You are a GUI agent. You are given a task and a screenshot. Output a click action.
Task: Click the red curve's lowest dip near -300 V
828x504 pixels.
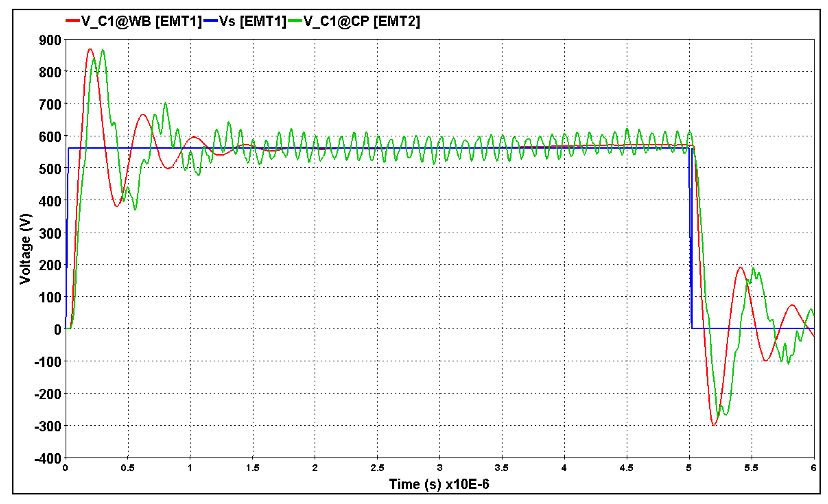(x=714, y=425)
